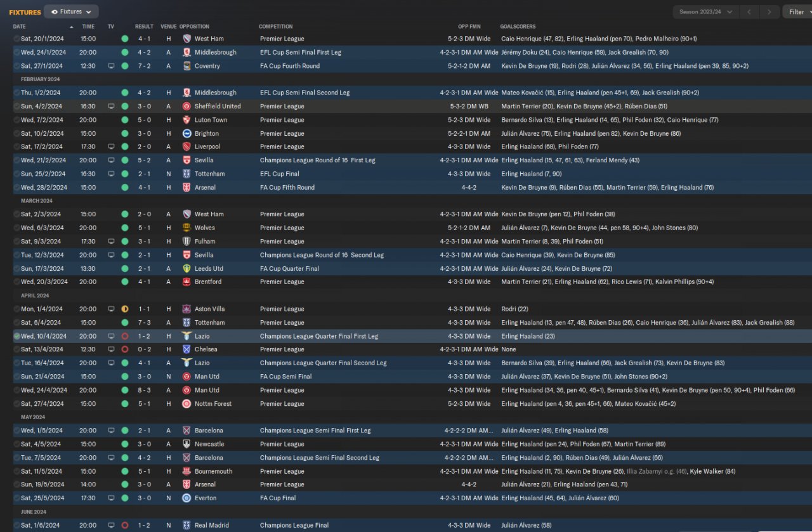Viewport: 812px width, 532px height.
Task: Click the TV icon on the Fulham row
Action: tap(112, 242)
